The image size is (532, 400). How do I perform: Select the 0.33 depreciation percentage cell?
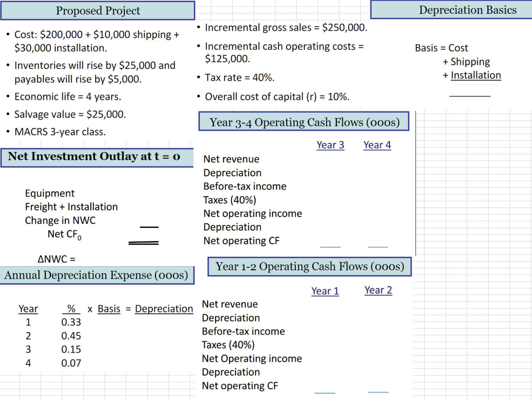click(x=71, y=322)
